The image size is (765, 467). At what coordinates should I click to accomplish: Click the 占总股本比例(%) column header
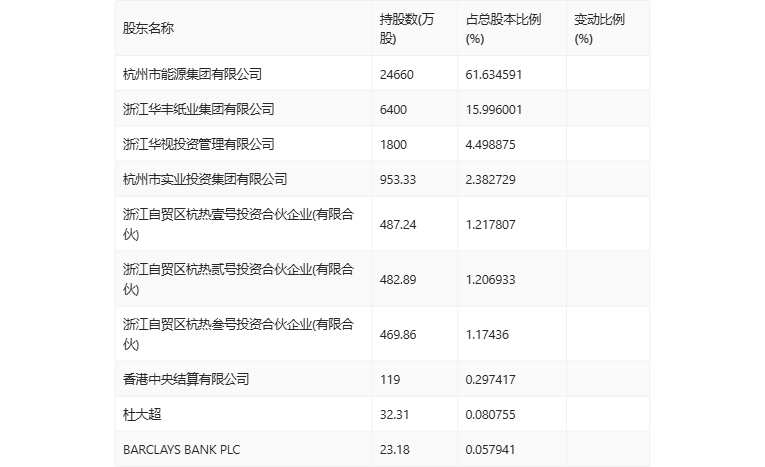pyautogui.click(x=503, y=29)
